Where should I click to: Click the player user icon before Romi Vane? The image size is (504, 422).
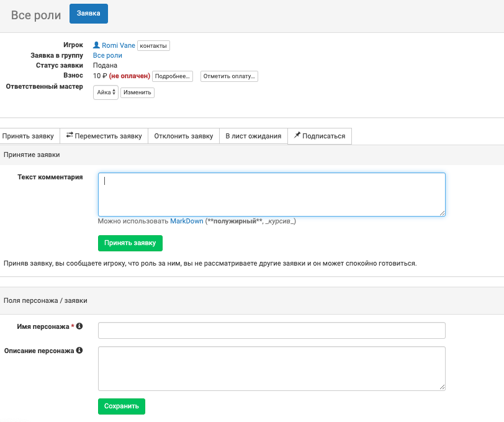pos(96,45)
